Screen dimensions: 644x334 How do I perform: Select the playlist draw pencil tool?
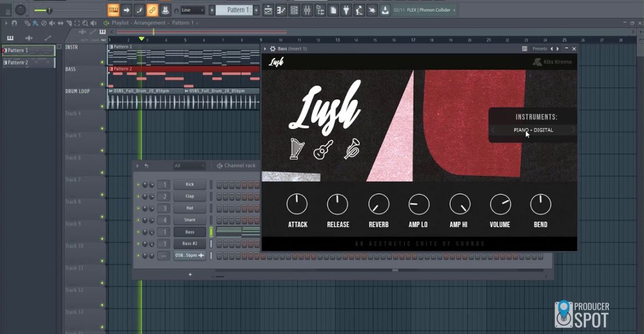point(27,23)
